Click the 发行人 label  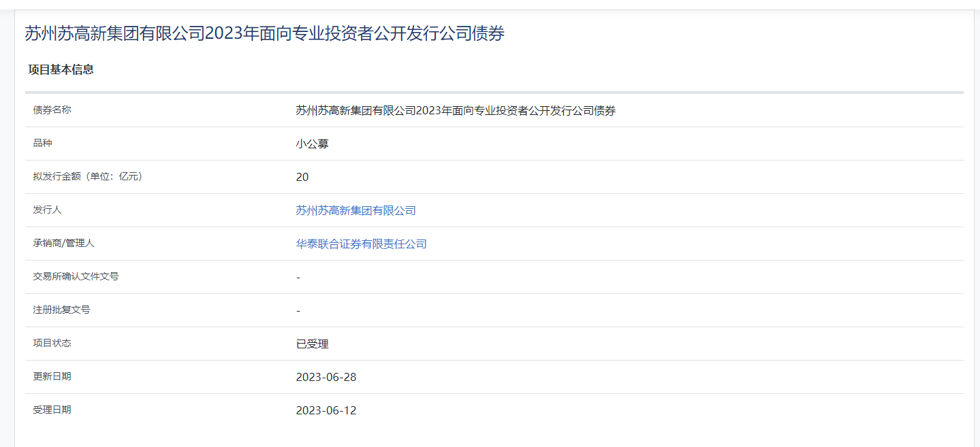tap(47, 210)
